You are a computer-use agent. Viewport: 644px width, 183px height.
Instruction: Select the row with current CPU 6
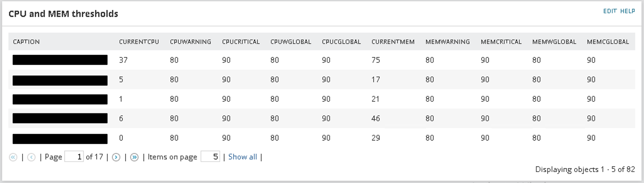pos(322,118)
